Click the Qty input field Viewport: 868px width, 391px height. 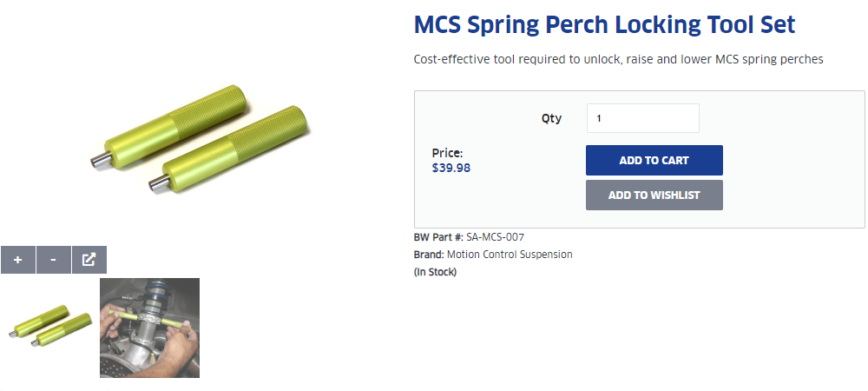coord(642,118)
